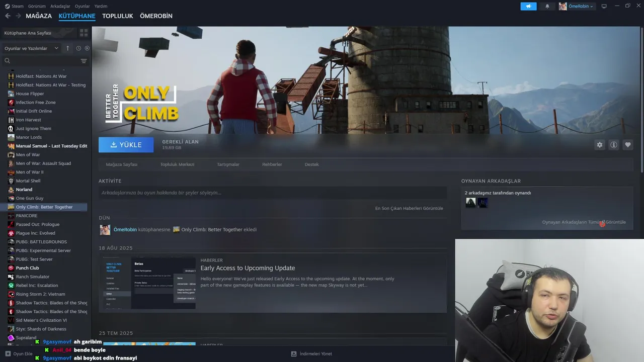The height and width of the screenshot is (362, 644).
Task: Open the Görünüm menu
Action: coord(37,6)
